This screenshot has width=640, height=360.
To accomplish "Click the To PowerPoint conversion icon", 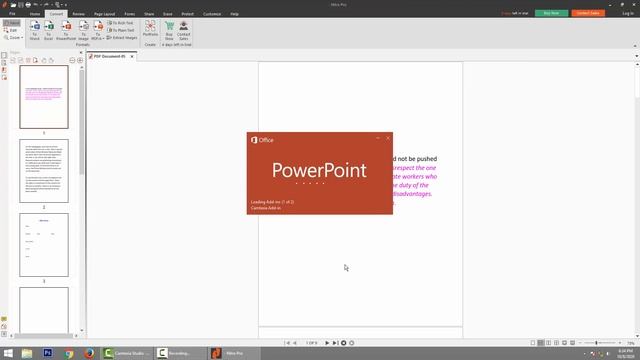I will coord(66,30).
